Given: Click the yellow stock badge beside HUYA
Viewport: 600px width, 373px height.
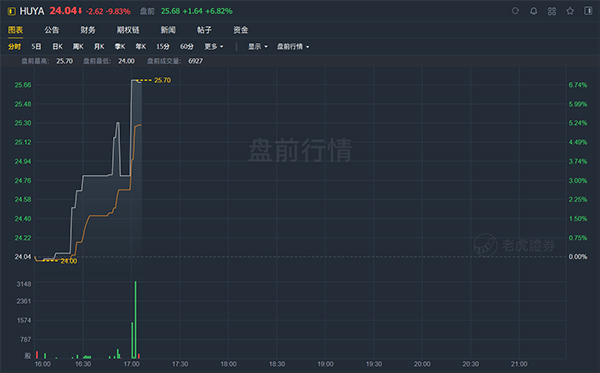Looking at the screenshot, I should [12, 11].
